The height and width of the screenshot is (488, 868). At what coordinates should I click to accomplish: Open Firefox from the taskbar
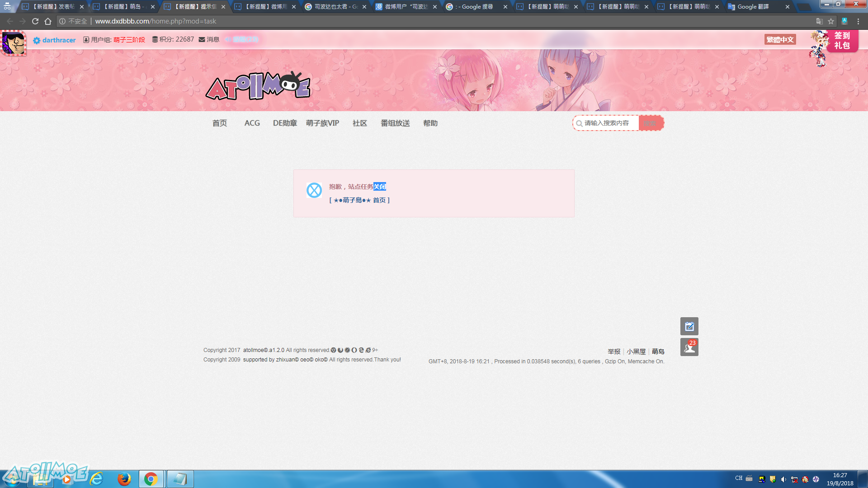[x=124, y=479]
